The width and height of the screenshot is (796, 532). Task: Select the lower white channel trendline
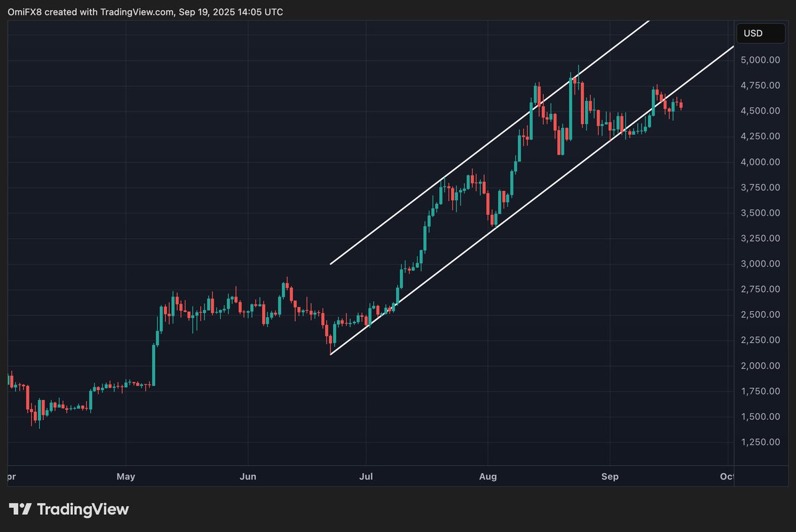click(532, 200)
